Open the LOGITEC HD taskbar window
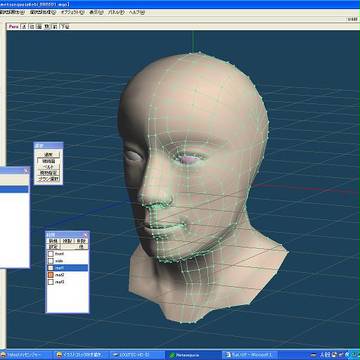The image size is (360, 360). [x=137, y=355]
